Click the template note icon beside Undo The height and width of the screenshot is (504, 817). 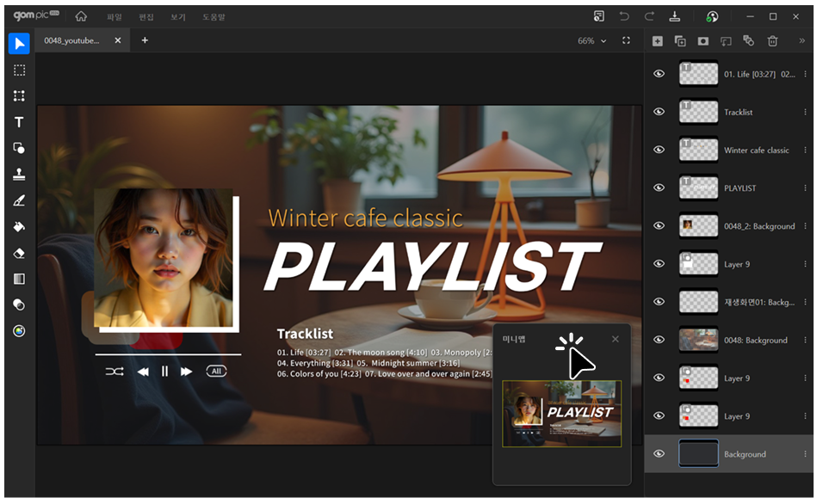point(599,16)
